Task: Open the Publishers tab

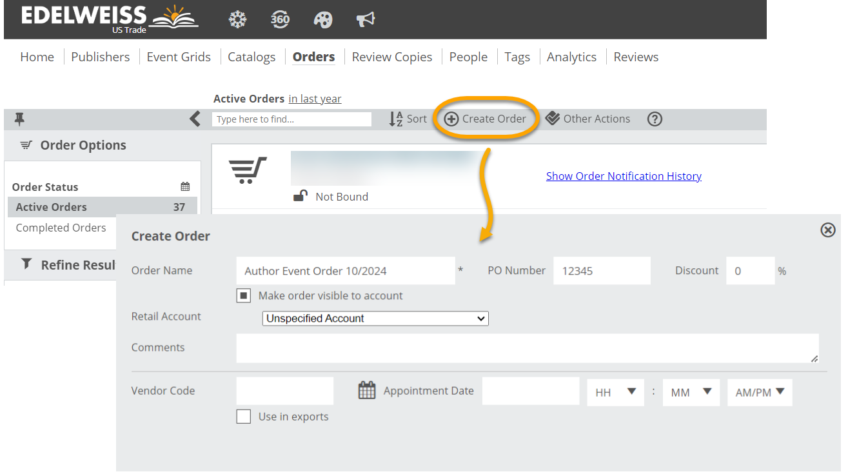Action: 100,57
